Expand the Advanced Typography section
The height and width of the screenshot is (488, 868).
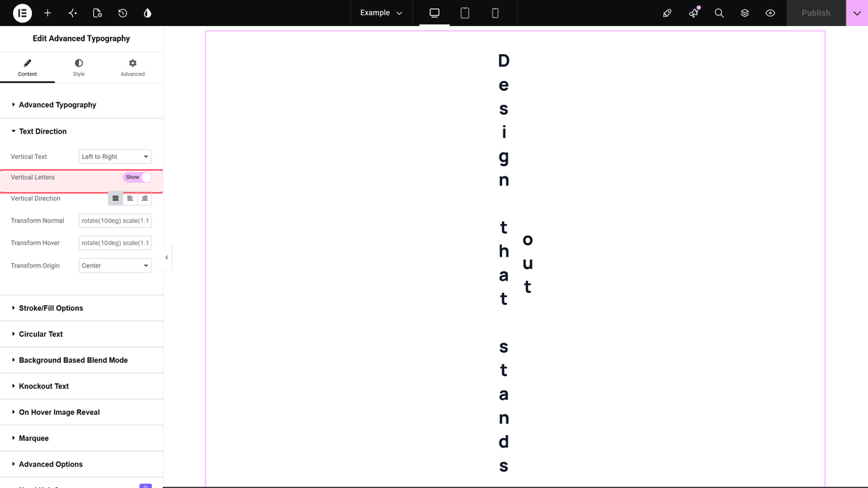click(x=81, y=105)
